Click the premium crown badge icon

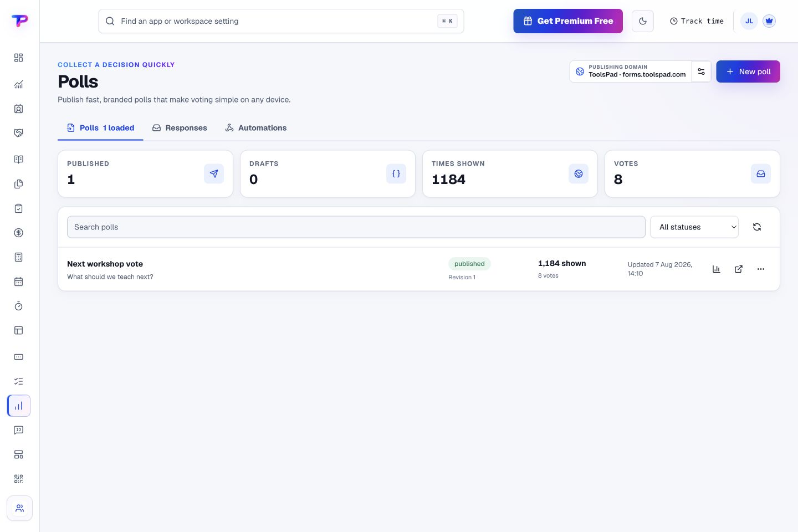tap(769, 21)
